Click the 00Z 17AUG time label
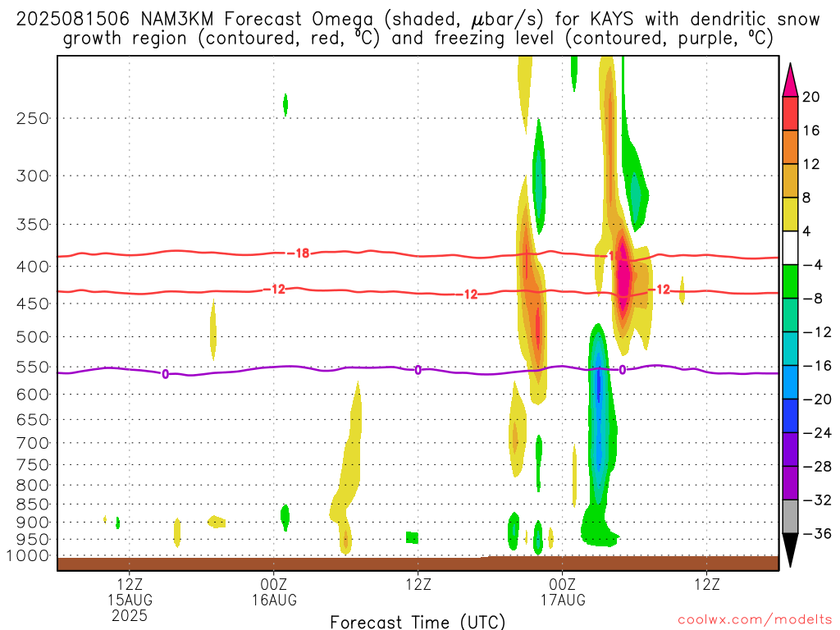 [x=563, y=591]
